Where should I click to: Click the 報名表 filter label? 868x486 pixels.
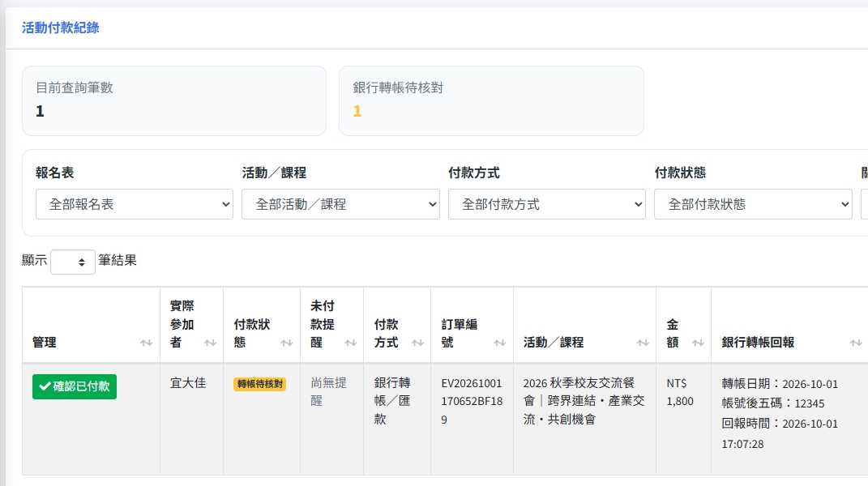[55, 173]
